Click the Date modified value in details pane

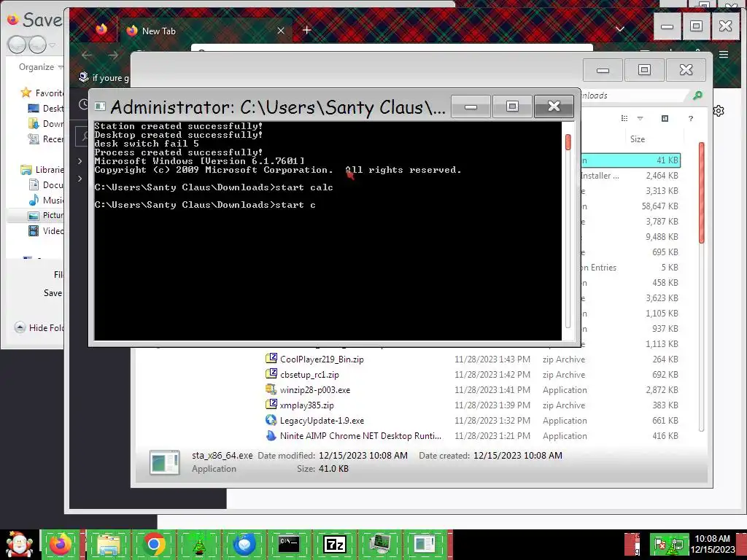pos(363,455)
